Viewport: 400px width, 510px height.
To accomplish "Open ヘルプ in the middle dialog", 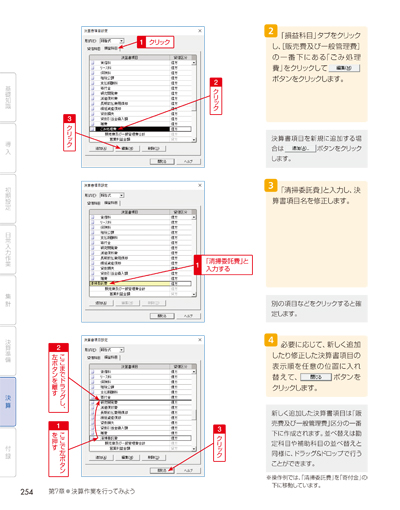I will tap(189, 316).
